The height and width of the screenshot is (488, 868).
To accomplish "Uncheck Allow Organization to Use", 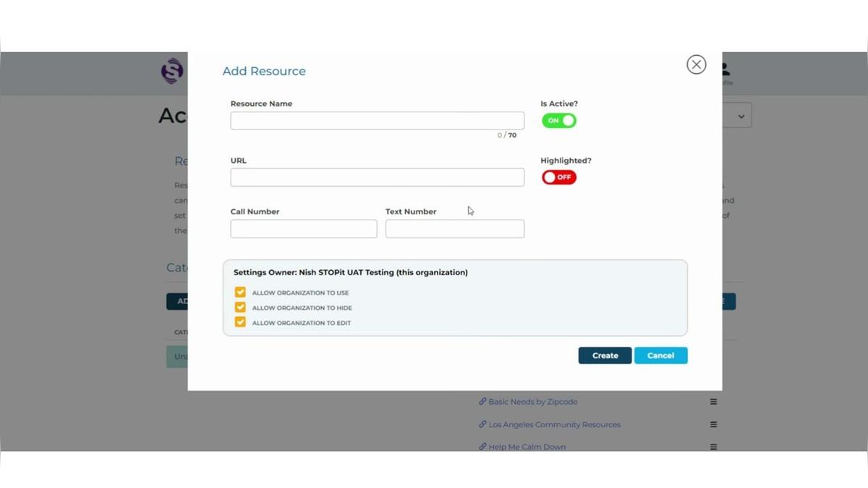I will 240,293.
